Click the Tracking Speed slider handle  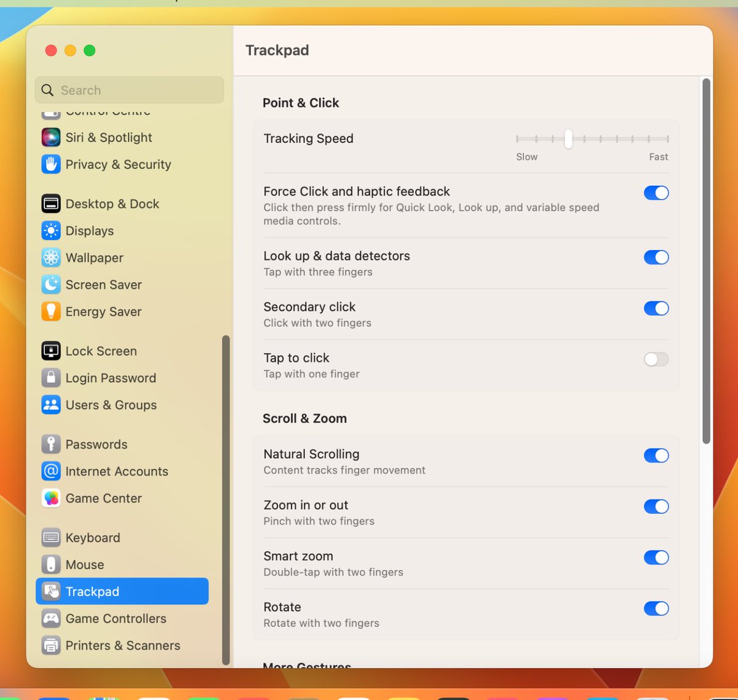point(568,139)
